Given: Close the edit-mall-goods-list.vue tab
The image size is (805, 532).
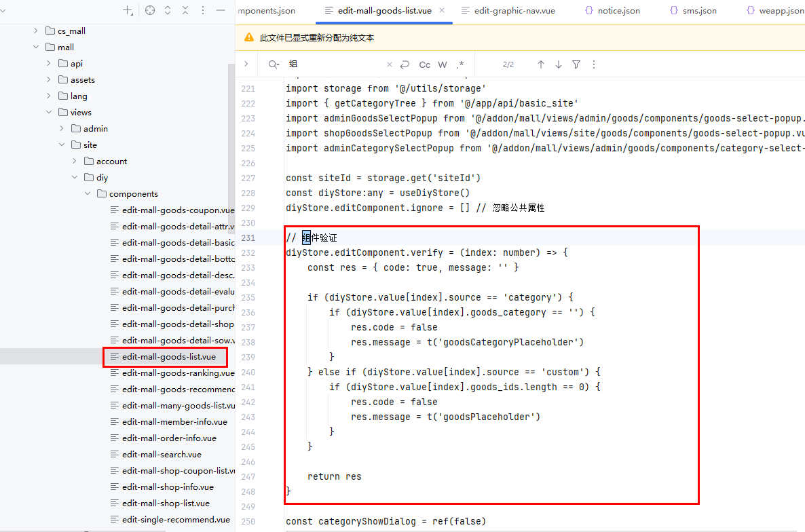Looking at the screenshot, I should [x=443, y=10].
